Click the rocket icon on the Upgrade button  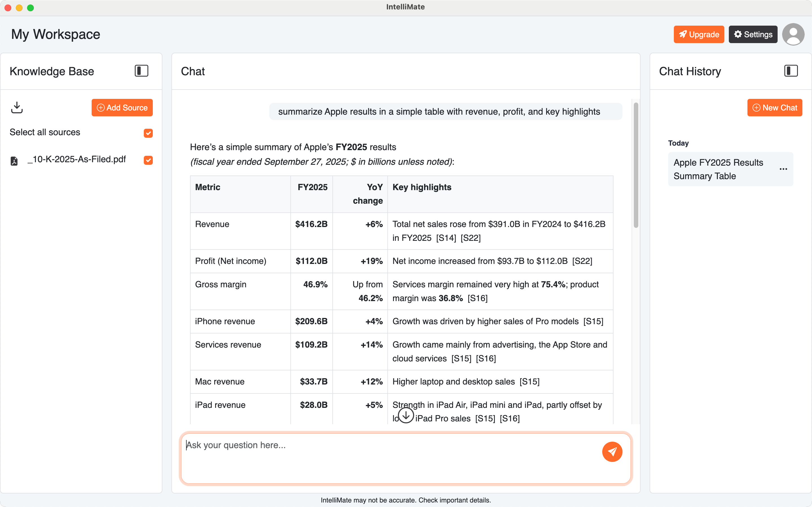pos(683,34)
